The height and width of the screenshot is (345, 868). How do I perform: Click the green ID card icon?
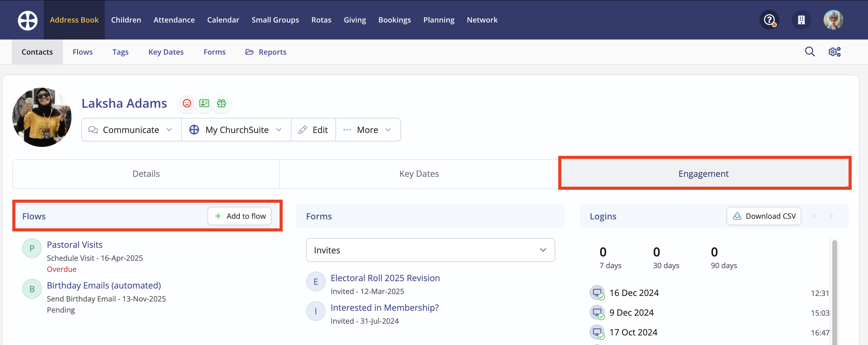204,103
